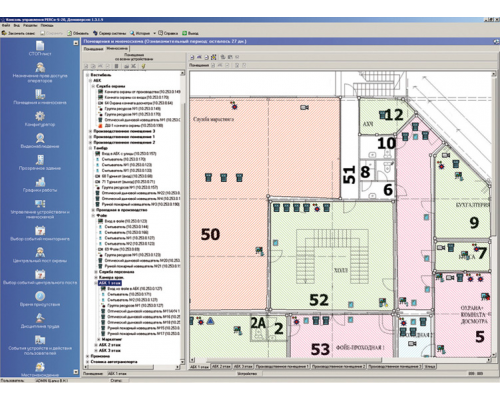Image resolution: width=500 pixels, height=400 pixels.
Task: Click the sidebar scroll-down arrow button
Action: click(x=75, y=372)
